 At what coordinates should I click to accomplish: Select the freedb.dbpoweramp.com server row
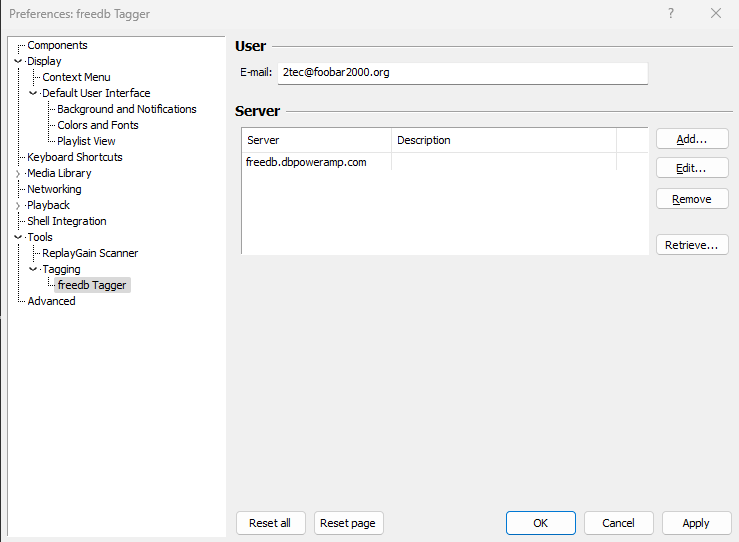(x=306, y=162)
